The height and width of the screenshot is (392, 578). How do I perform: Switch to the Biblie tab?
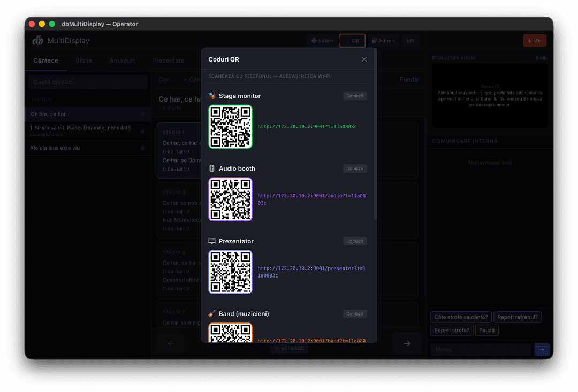[83, 60]
